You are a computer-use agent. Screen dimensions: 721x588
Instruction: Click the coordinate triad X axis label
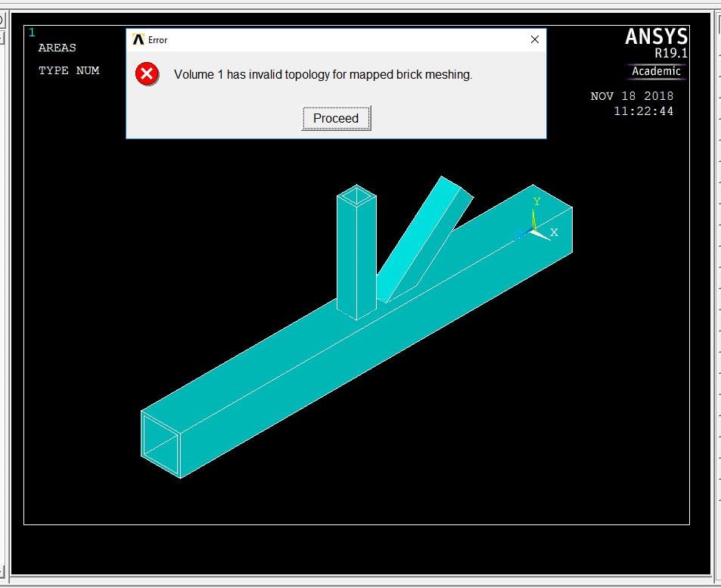click(554, 232)
